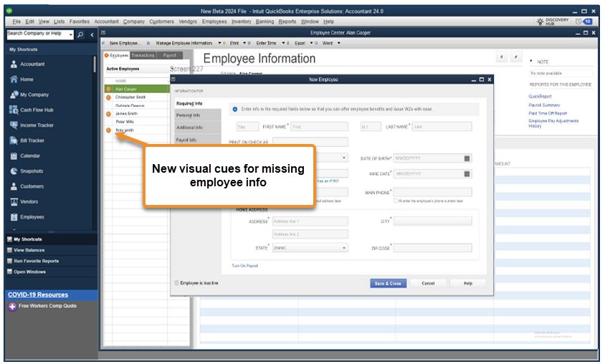Open the Search Company or Help dropdown arrow
This screenshot has height=364, width=605.
point(71,34)
